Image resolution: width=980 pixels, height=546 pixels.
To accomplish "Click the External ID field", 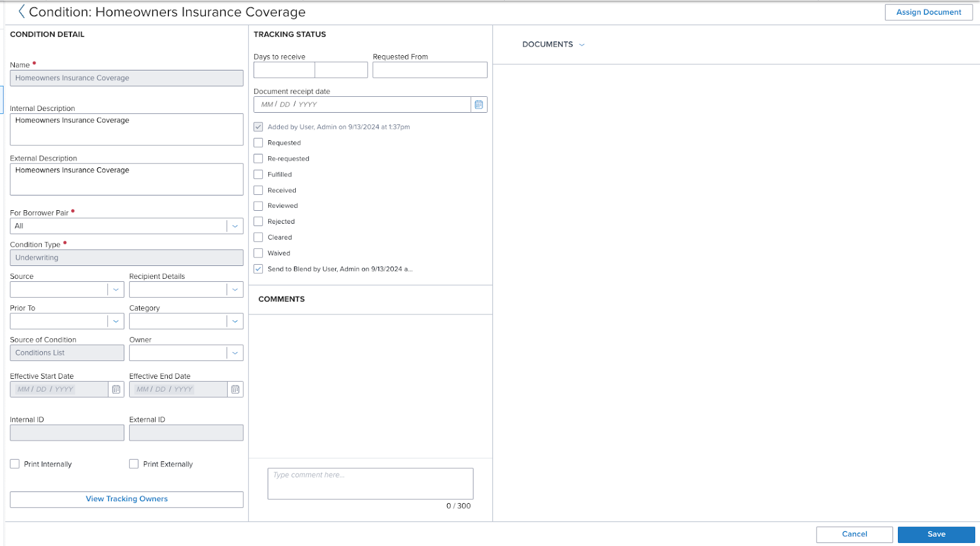I will coord(186,433).
